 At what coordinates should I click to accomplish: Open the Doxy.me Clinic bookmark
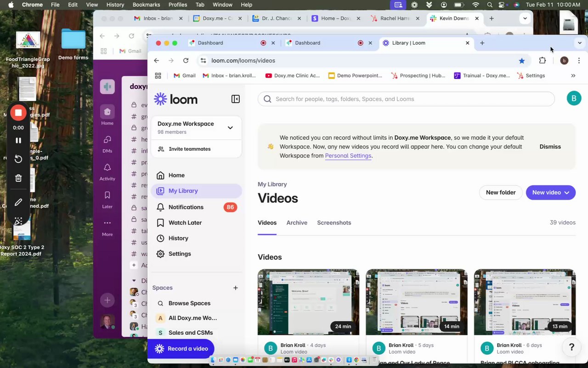click(x=293, y=76)
